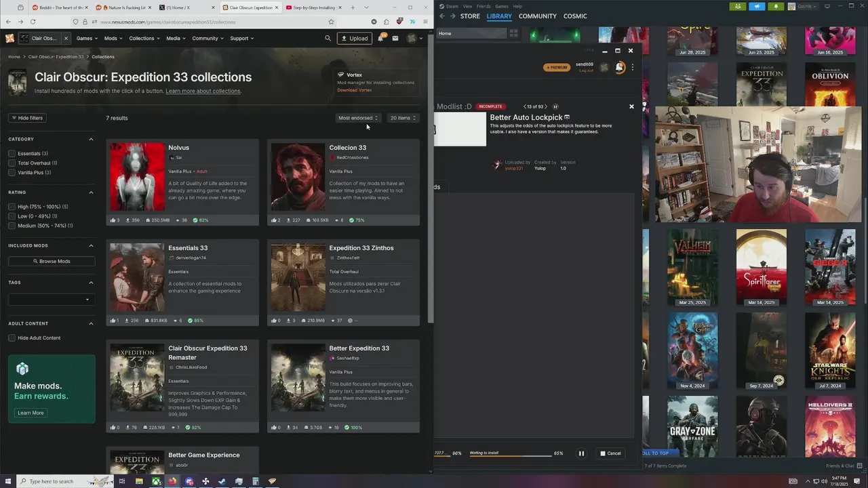Tick the Essentials category checkbox
Viewport: 868px width, 488px height.
[x=12, y=153]
